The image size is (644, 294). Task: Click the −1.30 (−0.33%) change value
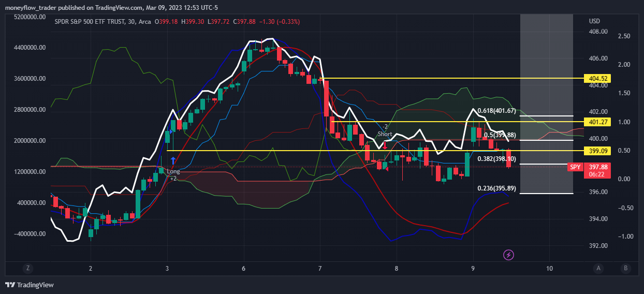pyautogui.click(x=279, y=22)
